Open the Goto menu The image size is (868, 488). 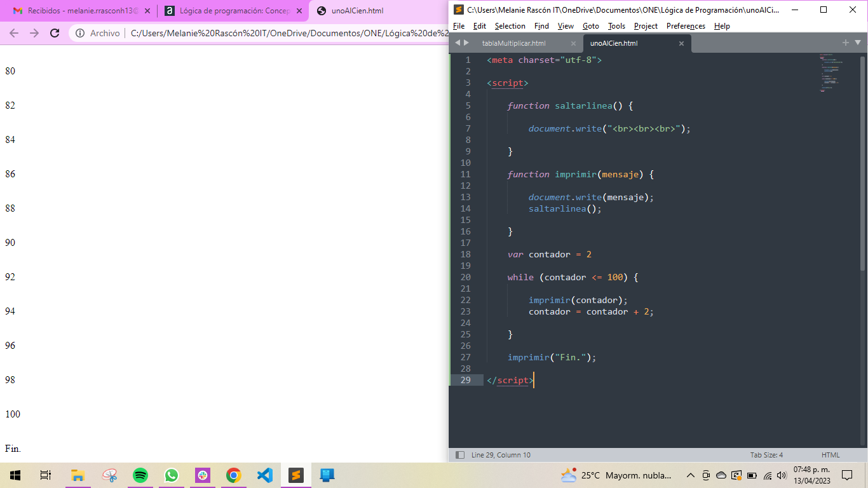click(591, 26)
